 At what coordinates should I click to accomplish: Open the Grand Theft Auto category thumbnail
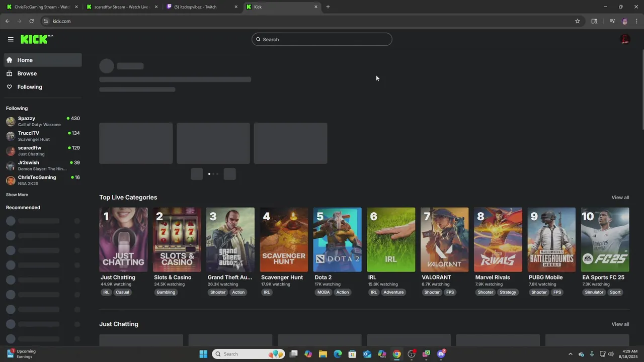point(230,240)
